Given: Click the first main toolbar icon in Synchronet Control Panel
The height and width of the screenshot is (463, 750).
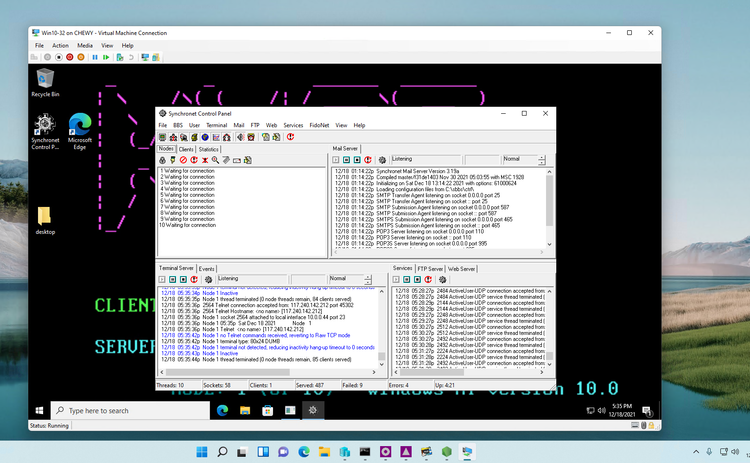Looking at the screenshot, I should pos(163,137).
